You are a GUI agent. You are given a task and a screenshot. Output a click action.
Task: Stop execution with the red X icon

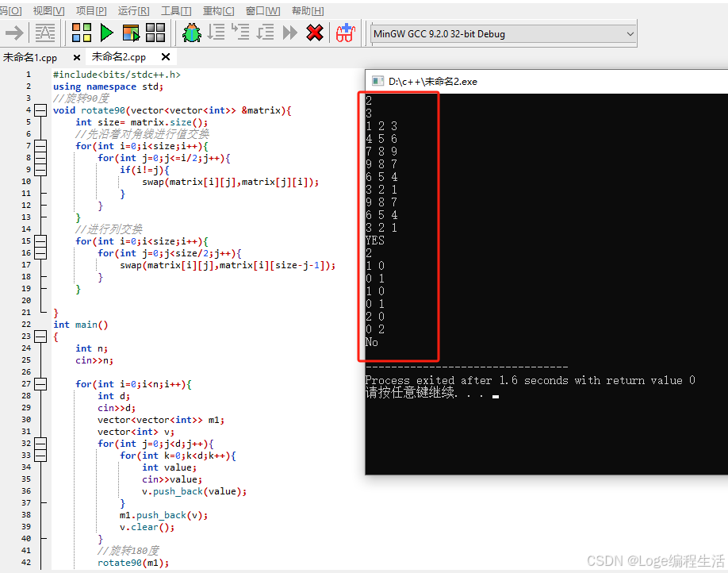(315, 33)
